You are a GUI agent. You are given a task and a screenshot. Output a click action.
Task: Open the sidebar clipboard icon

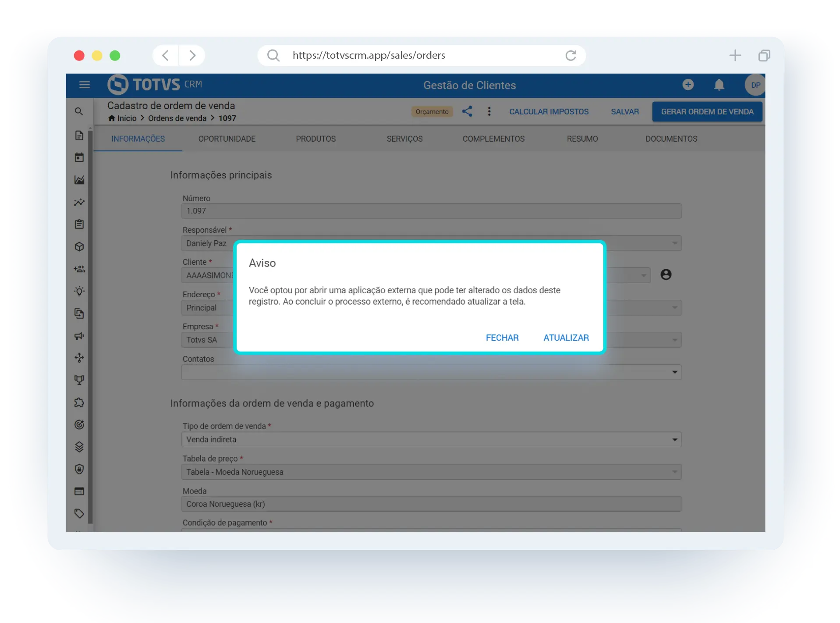pos(79,224)
